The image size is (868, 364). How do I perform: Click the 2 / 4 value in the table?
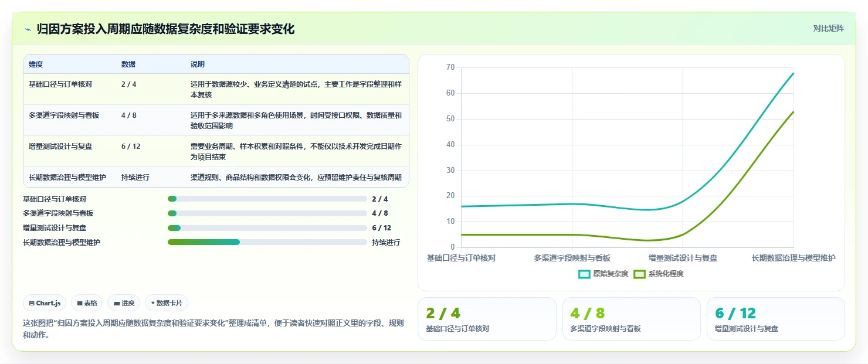(129, 84)
